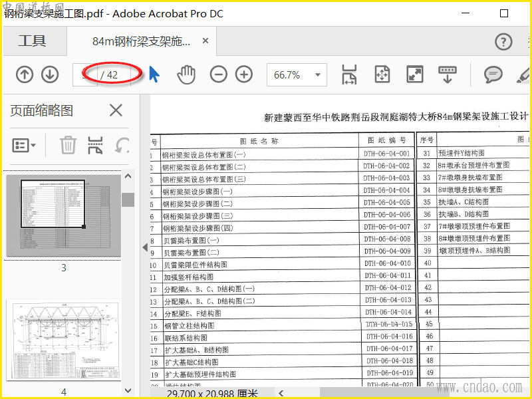The image size is (532, 399).
Task: Fit one full page to window
Action: pyautogui.click(x=382, y=74)
